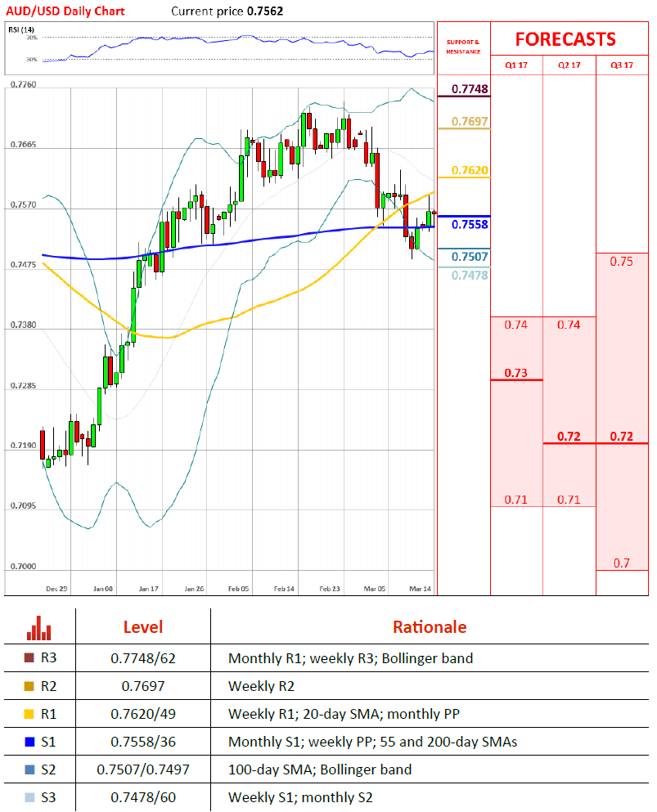Click the Q3 17 bold forecast 0.72
The width and height of the screenshot is (657, 812).
pyautogui.click(x=622, y=437)
